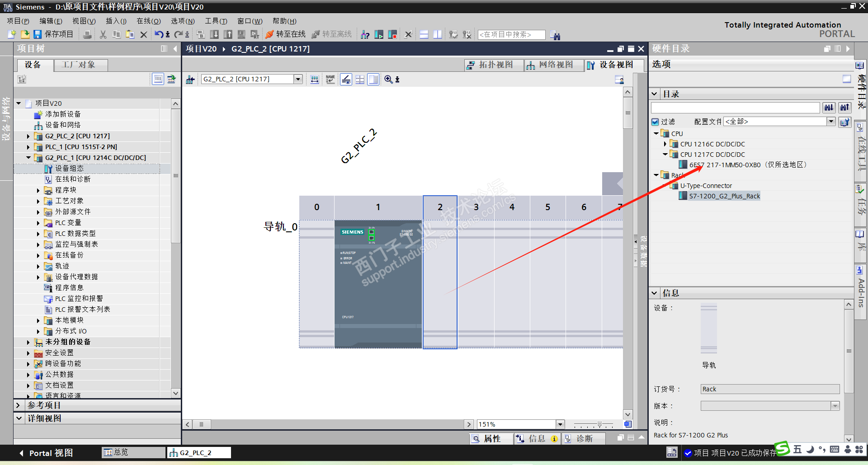Click the start CPU icon
This screenshot has width=868, height=465.
379,34
